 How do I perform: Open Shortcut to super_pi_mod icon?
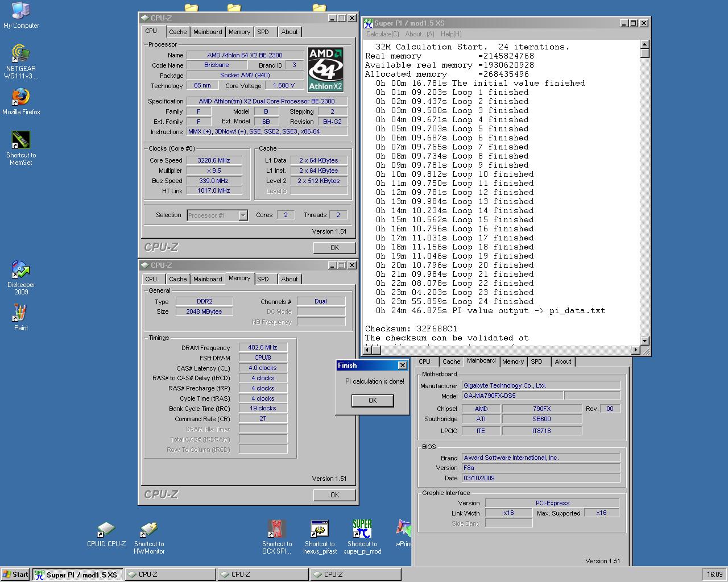click(362, 537)
